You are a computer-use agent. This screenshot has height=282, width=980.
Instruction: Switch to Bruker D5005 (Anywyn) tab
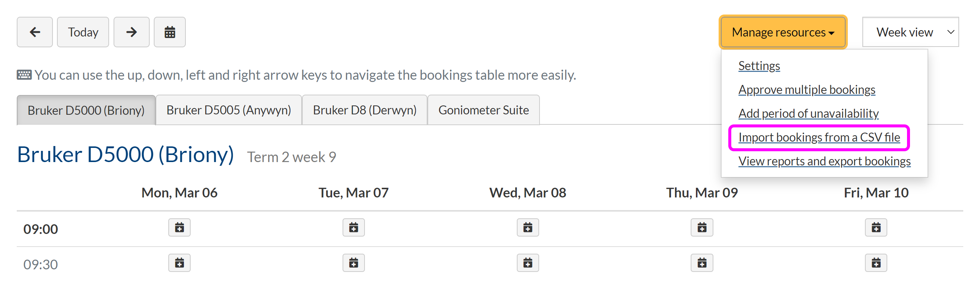coord(229,110)
